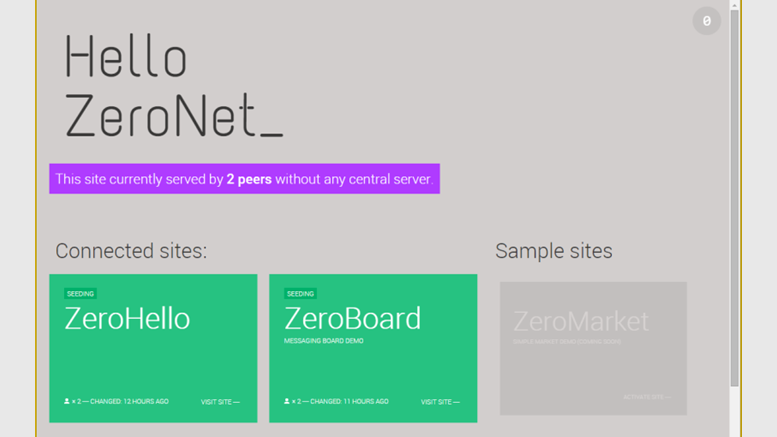Click the 'Sample sites' heading

coord(554,251)
